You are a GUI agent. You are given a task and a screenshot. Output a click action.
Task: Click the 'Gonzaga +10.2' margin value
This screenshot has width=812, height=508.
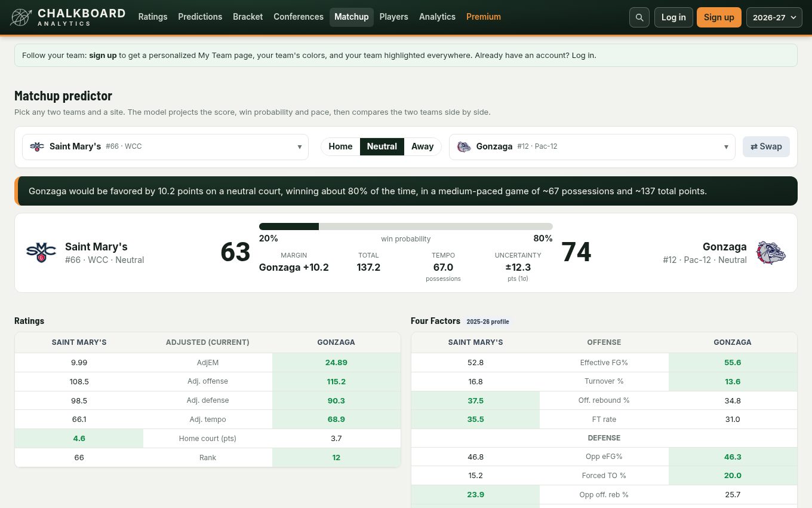(x=294, y=267)
